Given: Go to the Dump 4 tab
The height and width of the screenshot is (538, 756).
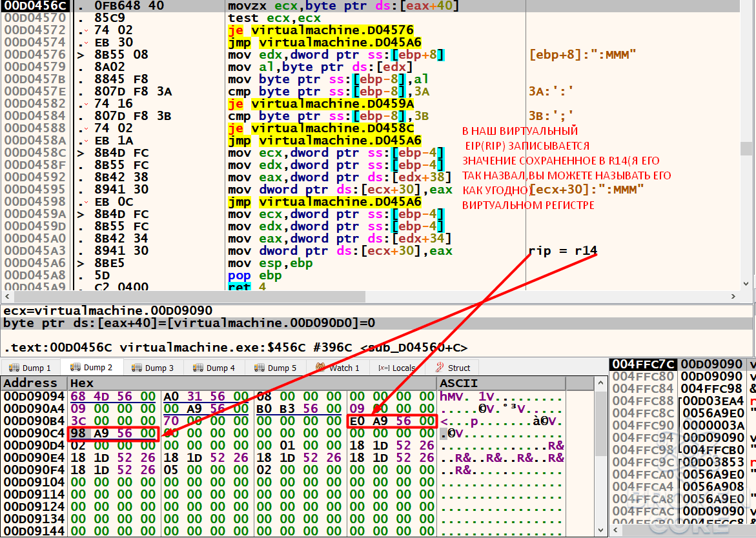Looking at the screenshot, I should (x=214, y=368).
